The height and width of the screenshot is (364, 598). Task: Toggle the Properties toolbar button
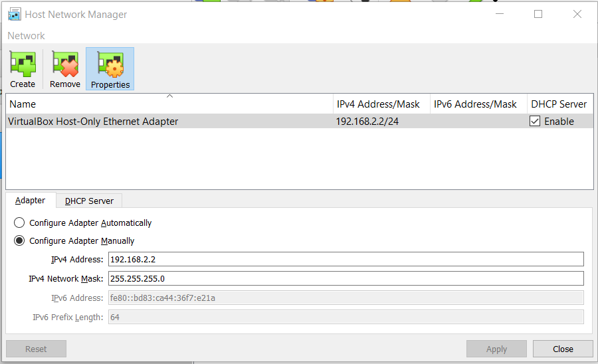[110, 69]
